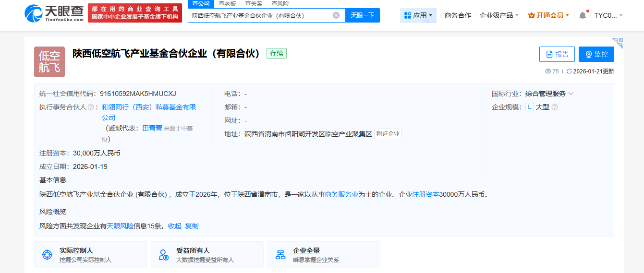
Task: Click the 天眼一下 search button
Action: coord(363,15)
